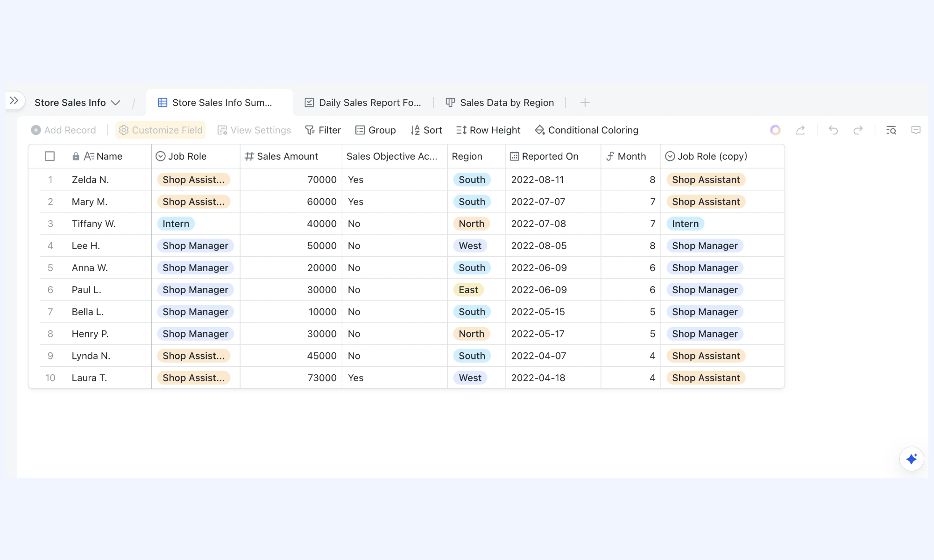Open Daily Sales Report Fo... tab
The image size is (934, 560).
pyautogui.click(x=363, y=103)
